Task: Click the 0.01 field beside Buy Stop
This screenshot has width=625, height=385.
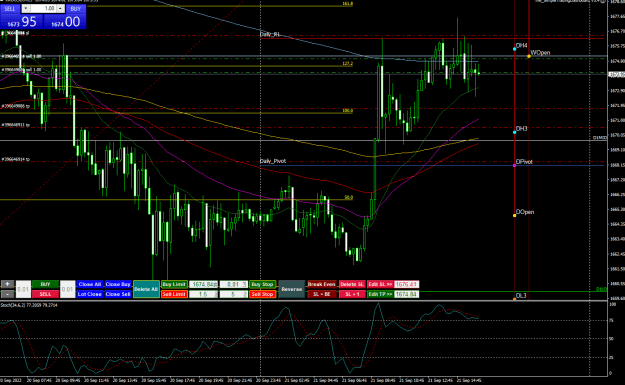Action: (x=234, y=284)
